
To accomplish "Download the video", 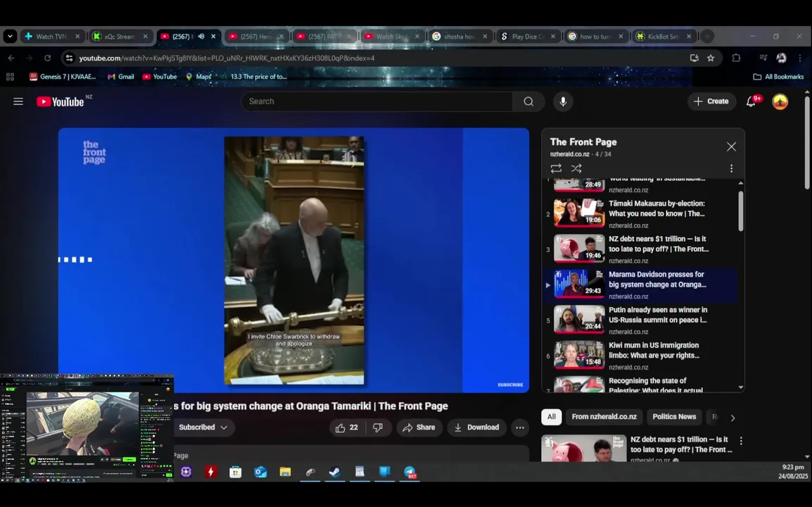I will [476, 427].
